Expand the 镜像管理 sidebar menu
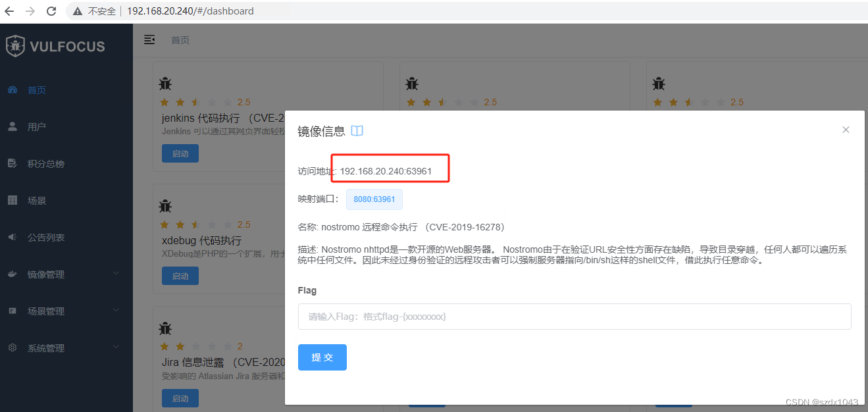The width and height of the screenshot is (868, 412). click(x=66, y=274)
